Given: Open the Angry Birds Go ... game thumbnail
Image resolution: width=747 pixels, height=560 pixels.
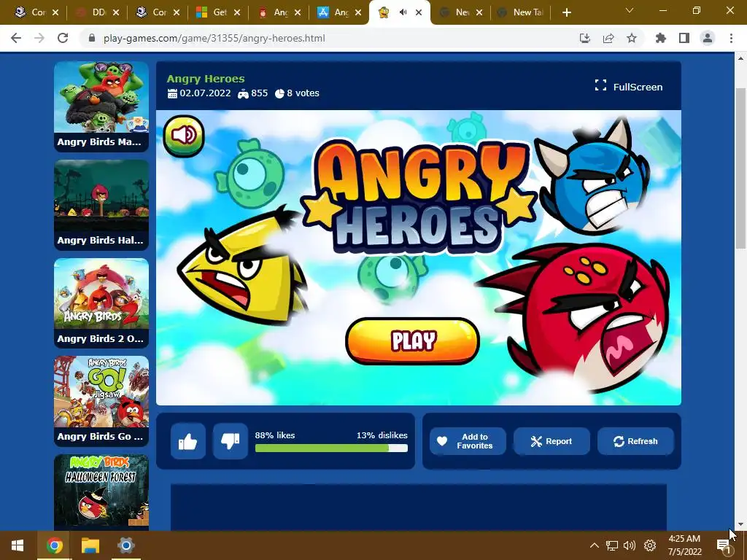Looking at the screenshot, I should point(101,402).
